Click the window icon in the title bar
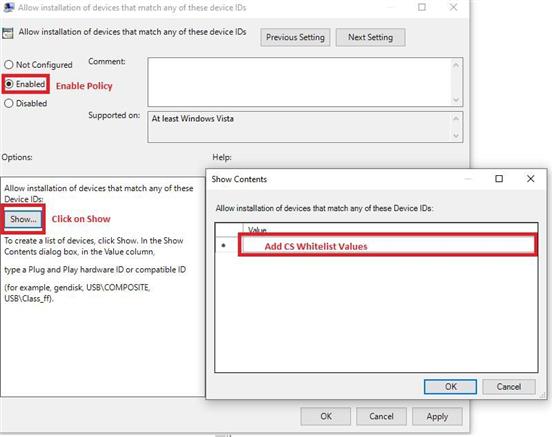 tap(8, 8)
